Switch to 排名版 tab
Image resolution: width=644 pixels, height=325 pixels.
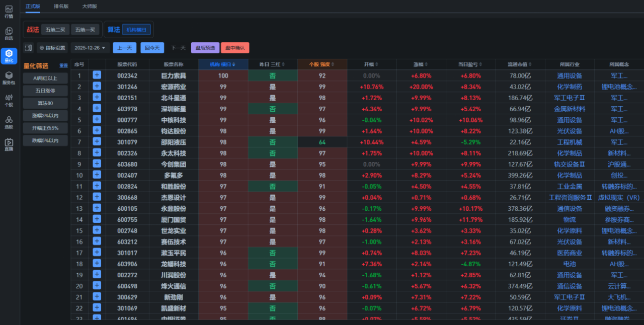61,6
